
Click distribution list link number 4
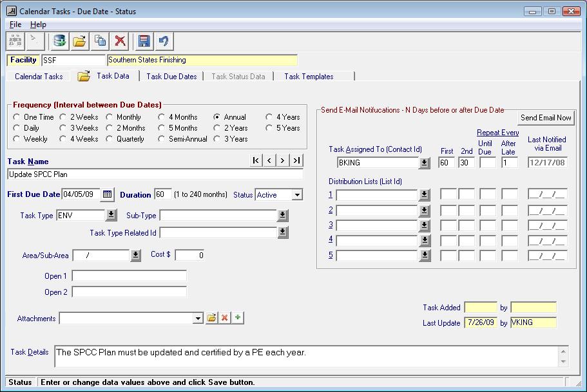click(331, 239)
